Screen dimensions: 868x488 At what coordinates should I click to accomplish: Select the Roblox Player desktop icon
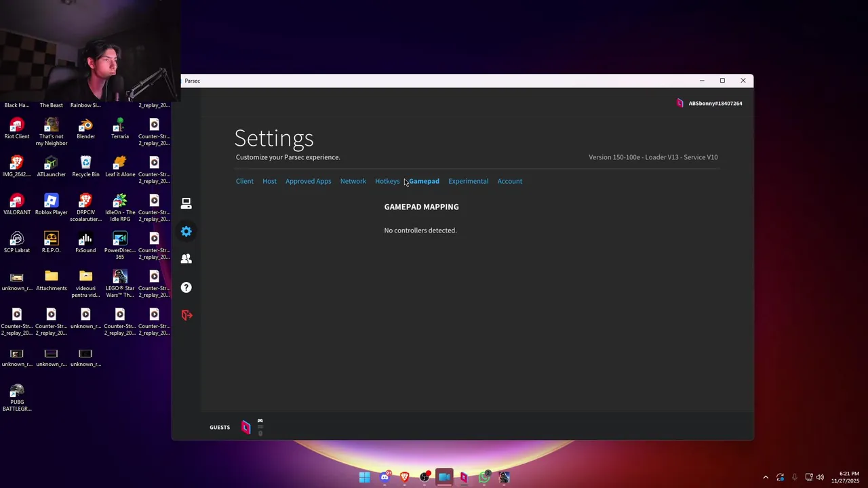coord(52,205)
